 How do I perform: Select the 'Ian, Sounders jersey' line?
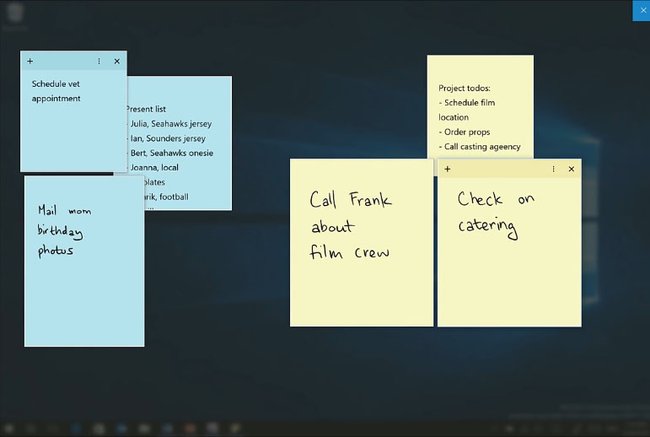click(x=167, y=138)
